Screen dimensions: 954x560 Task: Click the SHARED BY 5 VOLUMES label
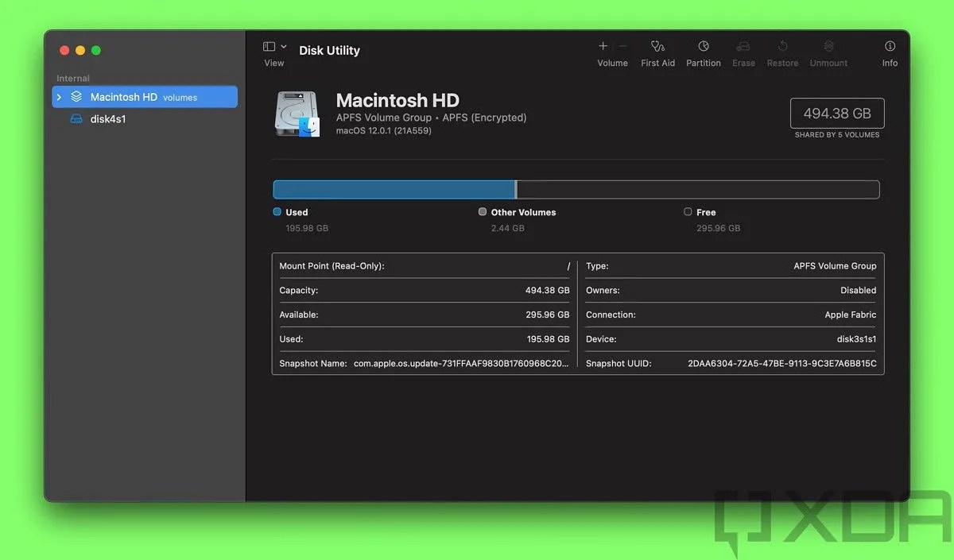(836, 134)
